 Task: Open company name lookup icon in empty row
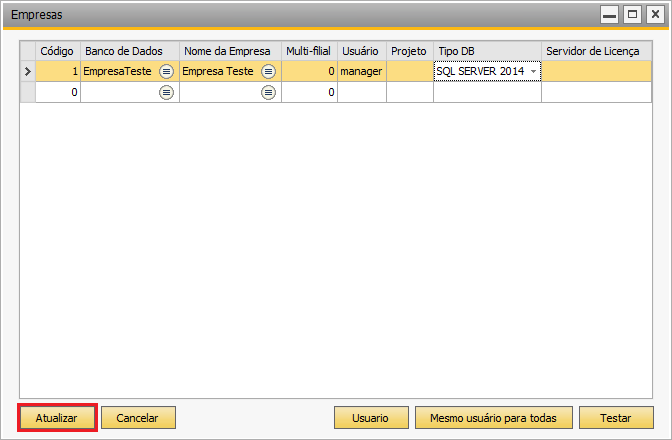(x=268, y=92)
